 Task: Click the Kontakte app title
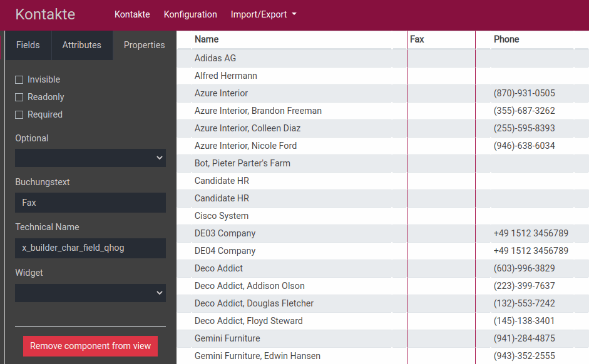coord(45,14)
